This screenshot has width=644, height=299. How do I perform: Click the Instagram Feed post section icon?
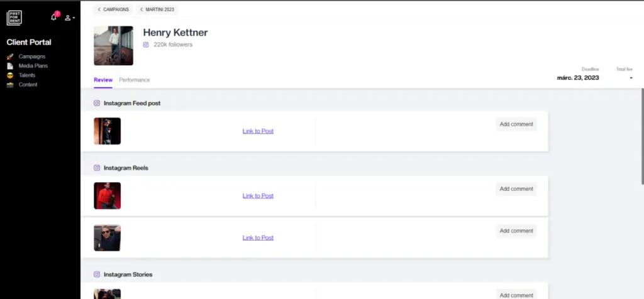97,103
